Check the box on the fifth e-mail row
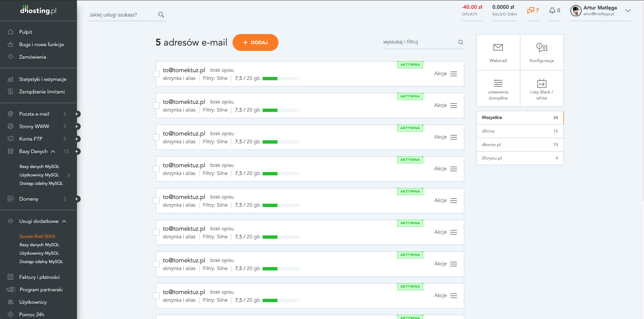 (156, 201)
